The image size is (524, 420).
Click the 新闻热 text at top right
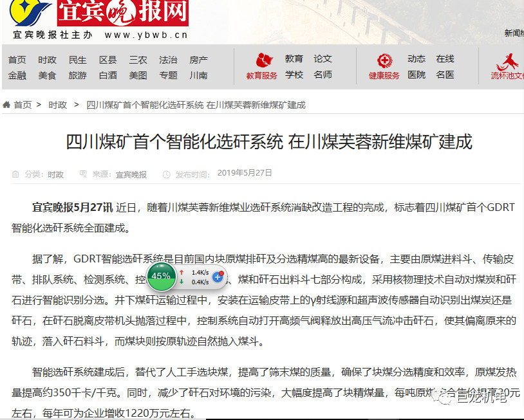tap(514, 33)
